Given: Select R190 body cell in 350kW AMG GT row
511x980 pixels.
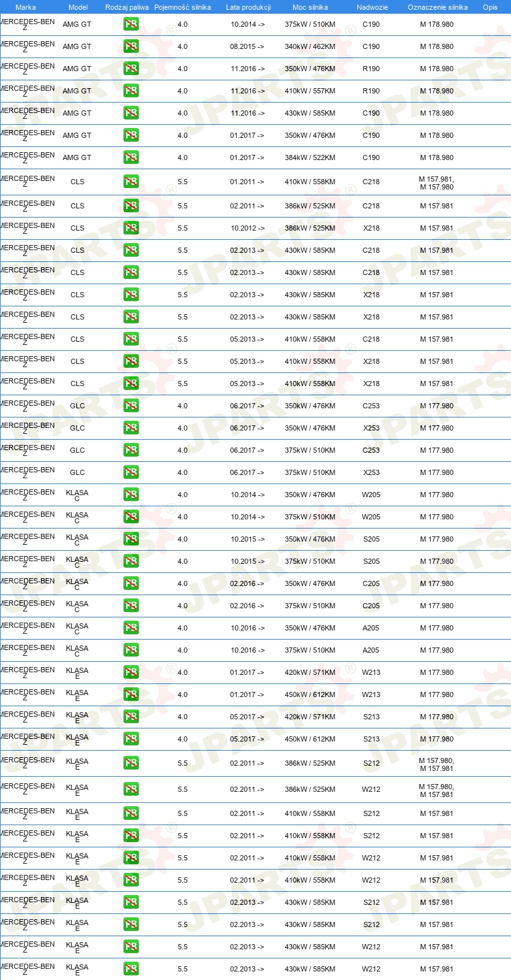Looking at the screenshot, I should (371, 69).
